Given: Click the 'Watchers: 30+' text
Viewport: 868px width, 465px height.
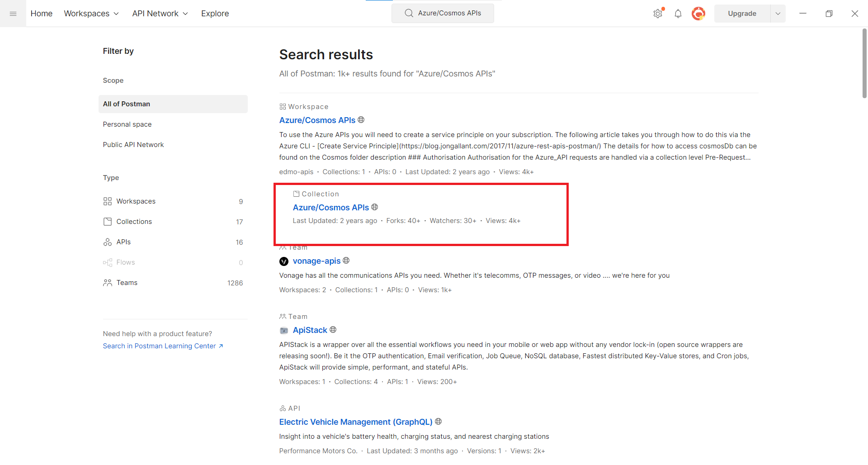Looking at the screenshot, I should tap(453, 221).
